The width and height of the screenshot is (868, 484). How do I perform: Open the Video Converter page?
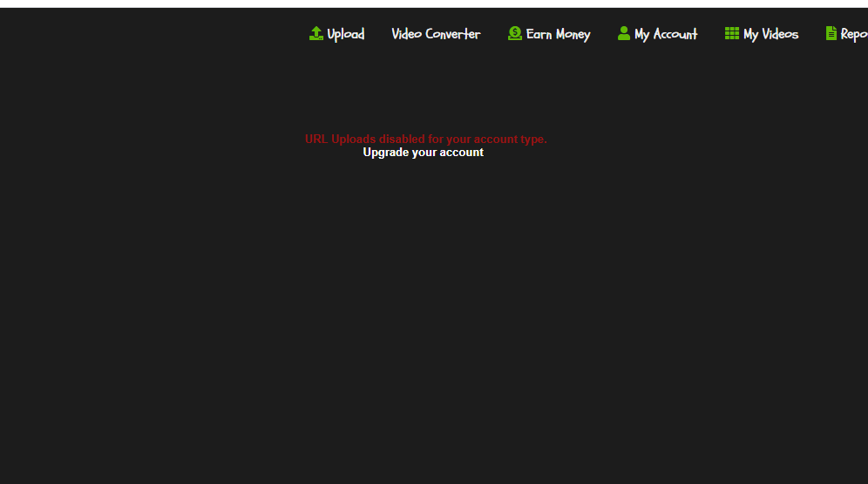pyautogui.click(x=436, y=34)
